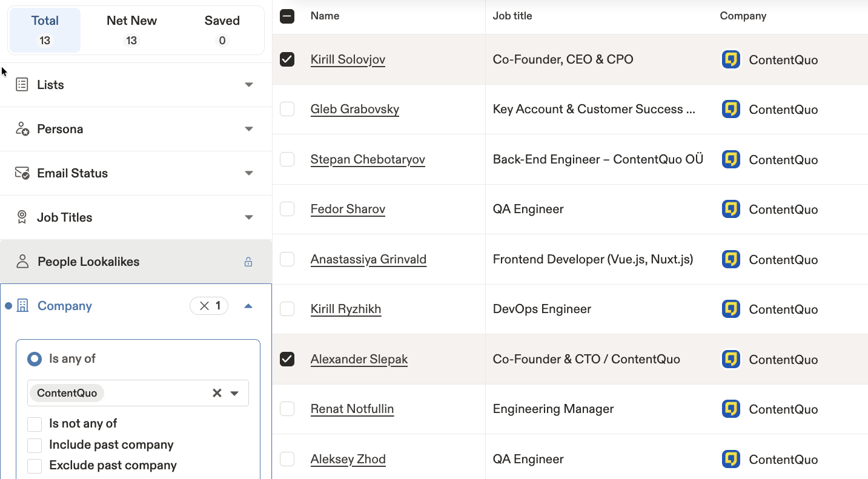Select the 'Is any of' radio button
The width and height of the screenshot is (868, 479).
35,359
